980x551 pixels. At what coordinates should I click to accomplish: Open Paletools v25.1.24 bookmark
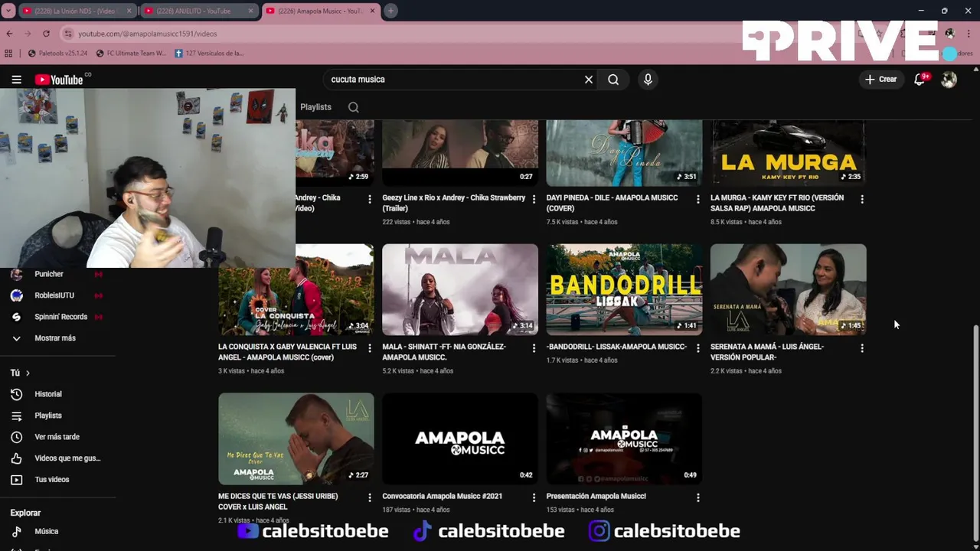click(57, 54)
